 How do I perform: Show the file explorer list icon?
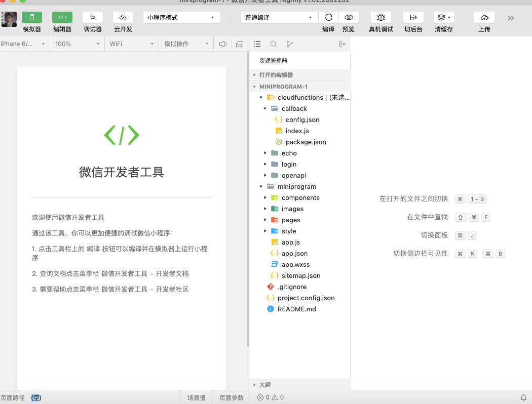pos(257,44)
